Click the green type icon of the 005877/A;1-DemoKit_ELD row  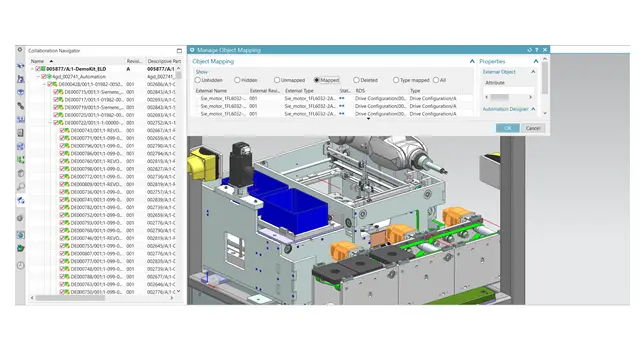point(43,69)
